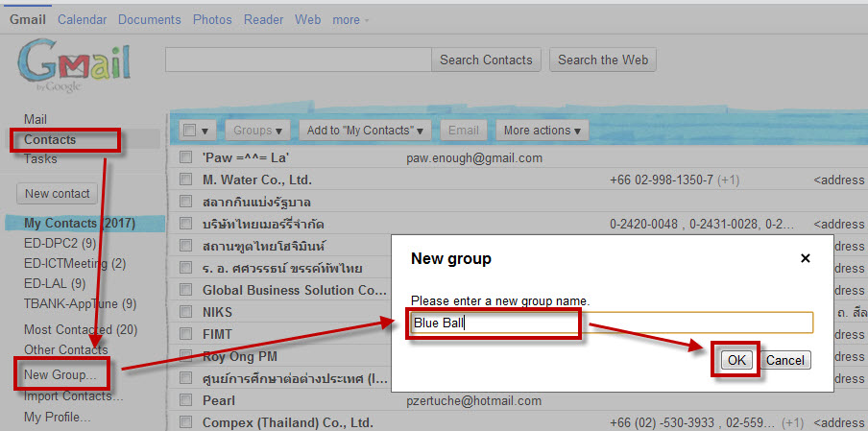Cancel the New group dialog
Screen dimensions: 868x431
click(785, 360)
